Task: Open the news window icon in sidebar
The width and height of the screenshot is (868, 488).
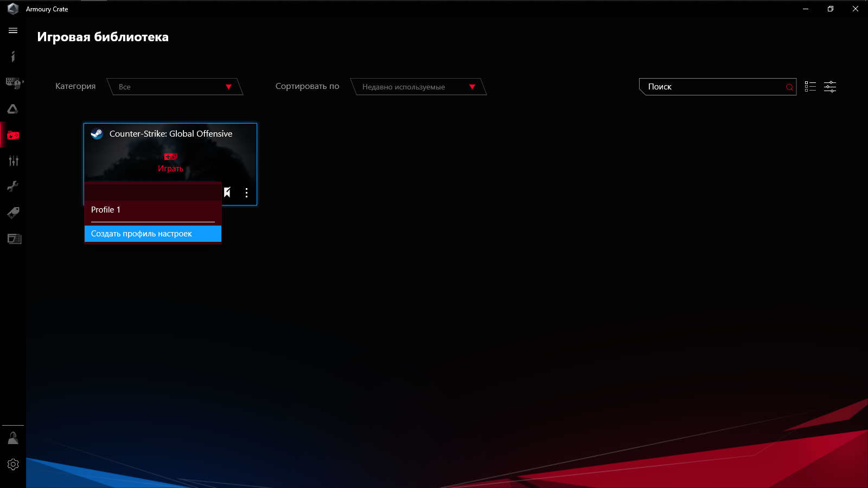Action: pos(13,239)
